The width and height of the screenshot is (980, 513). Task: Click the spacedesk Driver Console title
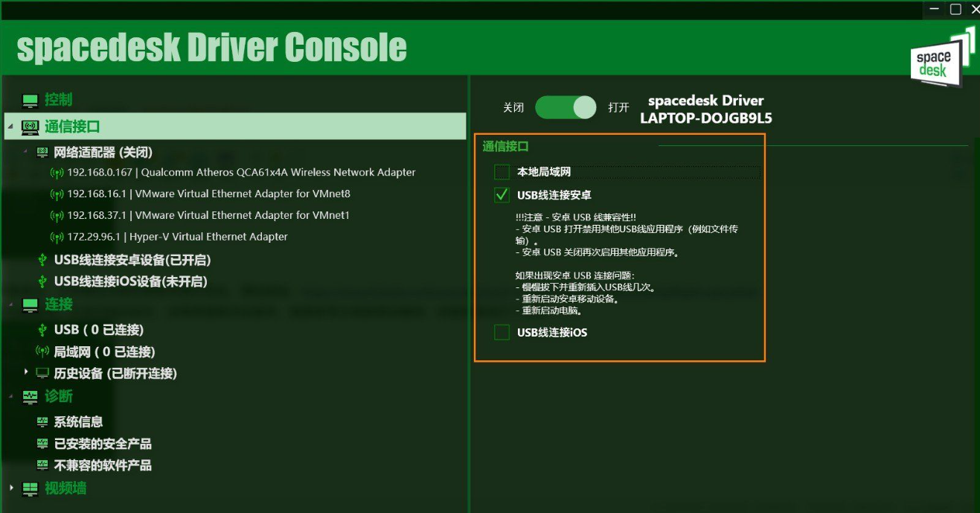click(x=212, y=48)
